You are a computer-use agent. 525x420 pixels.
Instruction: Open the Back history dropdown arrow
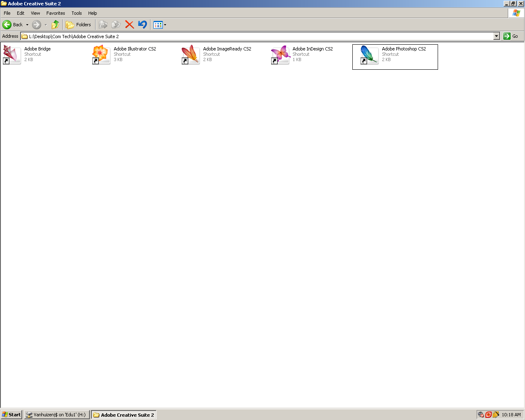27,25
